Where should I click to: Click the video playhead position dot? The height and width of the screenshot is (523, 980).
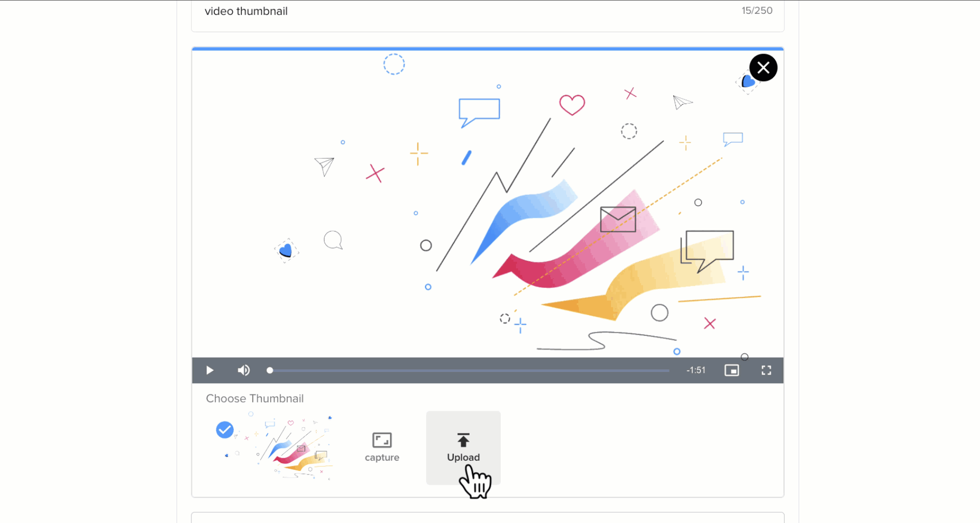click(270, 370)
